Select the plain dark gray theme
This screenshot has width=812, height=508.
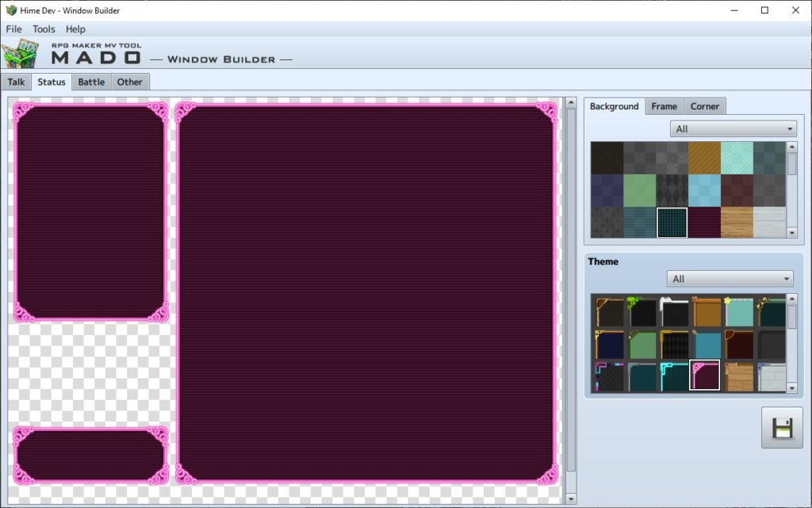click(x=771, y=344)
